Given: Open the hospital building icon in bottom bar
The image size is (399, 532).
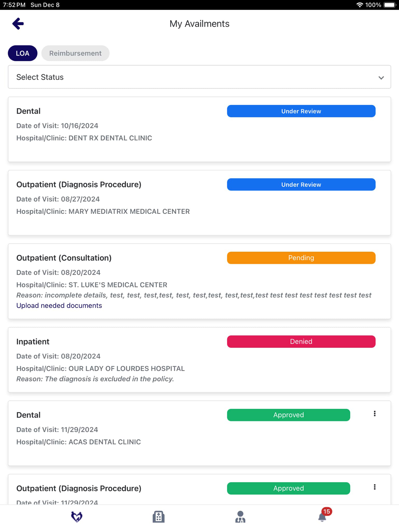Looking at the screenshot, I should coord(159,517).
